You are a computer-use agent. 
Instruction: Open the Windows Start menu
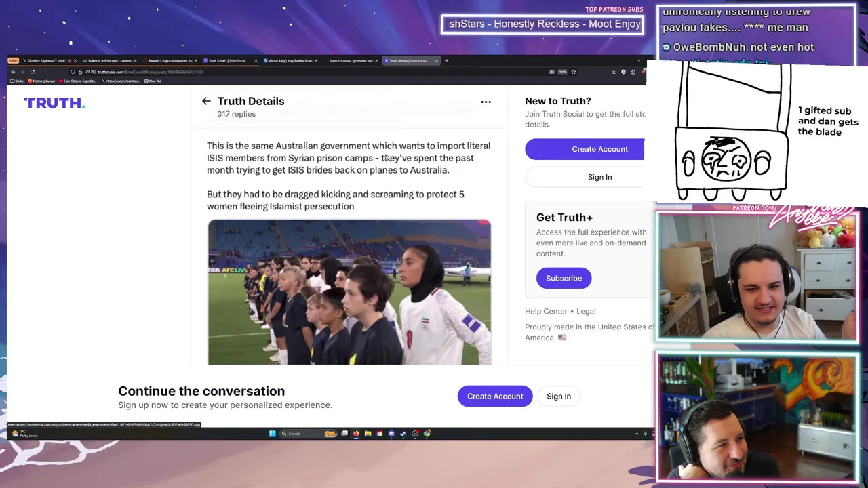(x=273, y=434)
